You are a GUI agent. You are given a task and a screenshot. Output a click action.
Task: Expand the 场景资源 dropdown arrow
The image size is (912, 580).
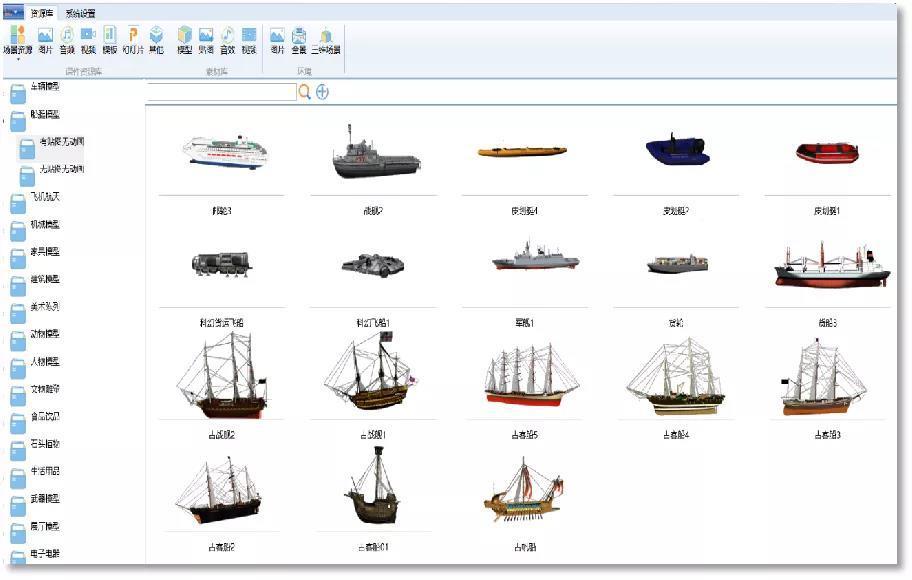[x=18, y=59]
